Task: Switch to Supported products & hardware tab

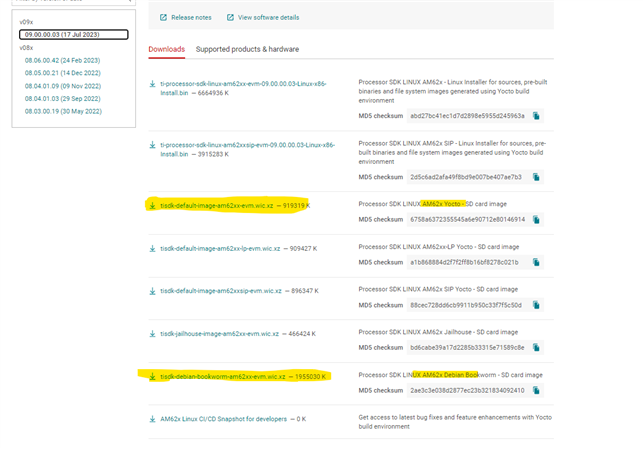Action: coord(247,49)
